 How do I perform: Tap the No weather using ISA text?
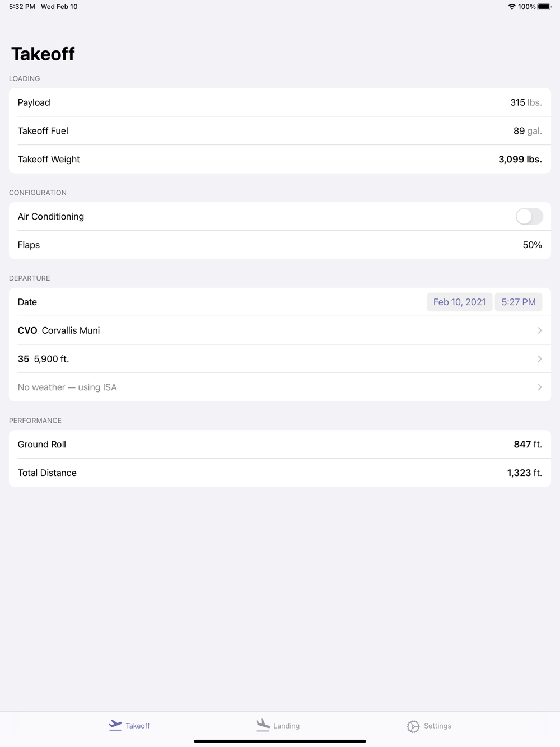click(x=67, y=387)
